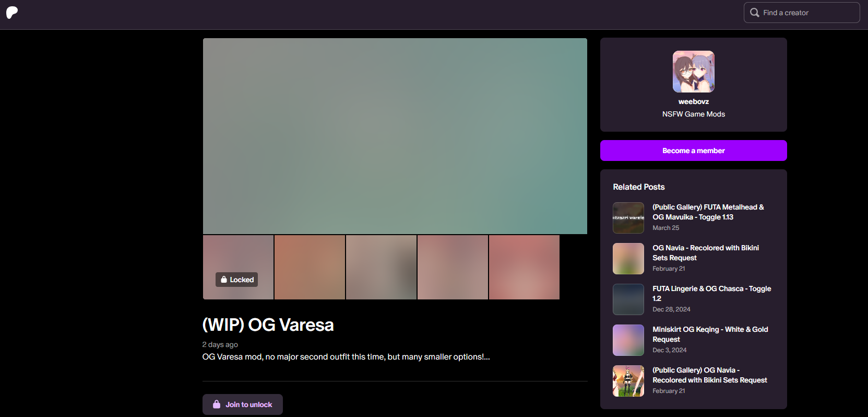Screen dimensions: 868x417
Task: Open thumbnail of Public Gallery OG Navia post
Action: tap(628, 381)
